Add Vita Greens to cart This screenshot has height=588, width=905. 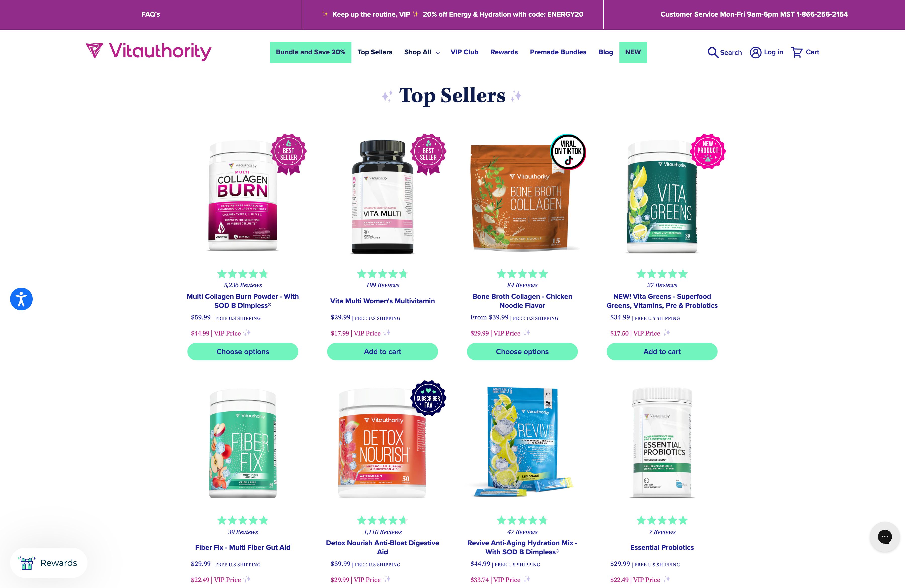662,351
